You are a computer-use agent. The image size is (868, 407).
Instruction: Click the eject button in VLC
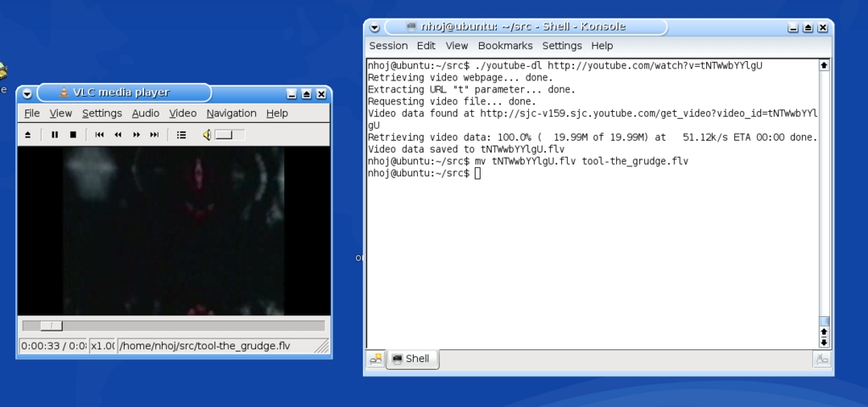coord(27,134)
